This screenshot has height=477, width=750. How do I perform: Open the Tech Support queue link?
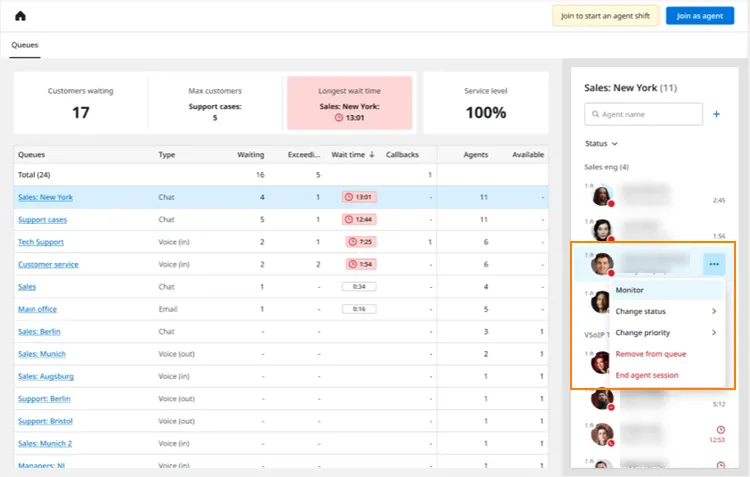click(41, 242)
